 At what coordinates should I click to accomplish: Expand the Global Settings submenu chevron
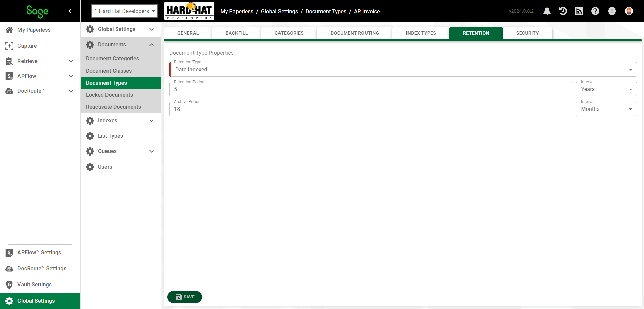pyautogui.click(x=152, y=29)
